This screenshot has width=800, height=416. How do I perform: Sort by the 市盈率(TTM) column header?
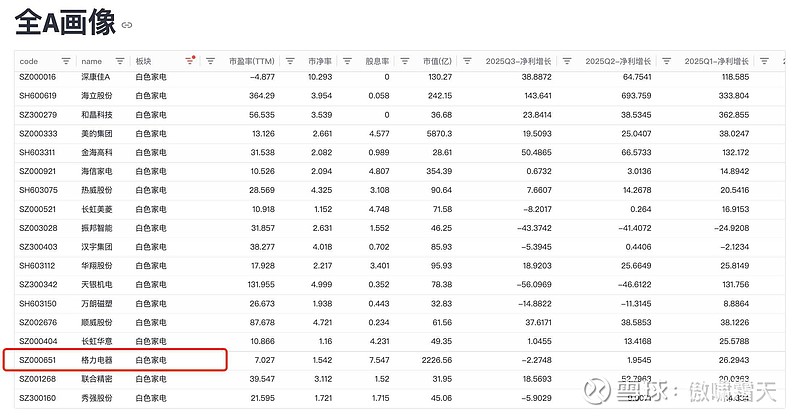pos(251,61)
